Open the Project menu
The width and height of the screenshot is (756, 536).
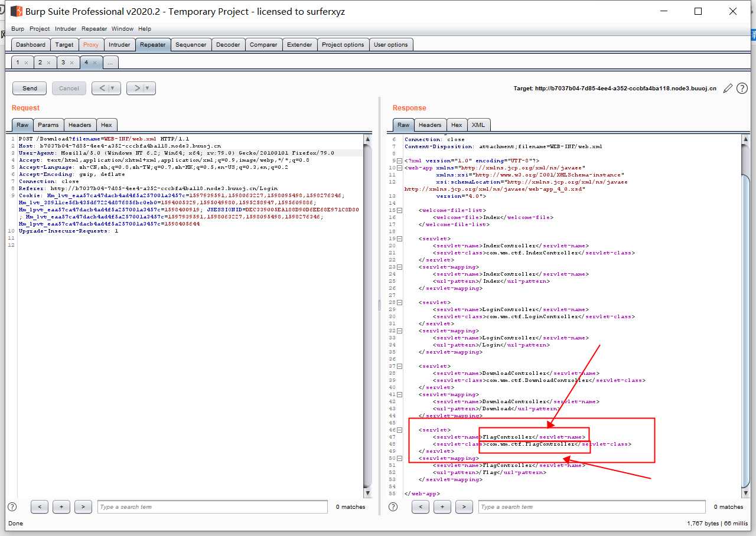(x=40, y=28)
